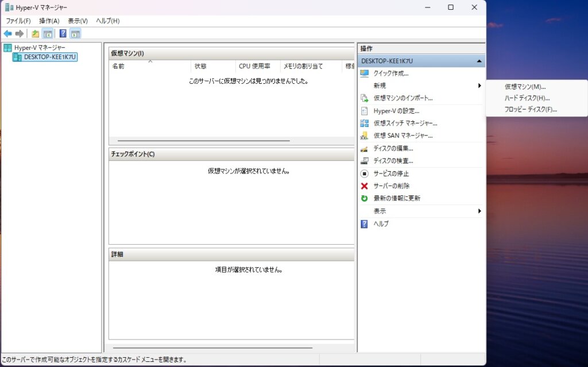The height and width of the screenshot is (367, 588).
Task: Click the 詳細 section header
Action: [x=232, y=254]
